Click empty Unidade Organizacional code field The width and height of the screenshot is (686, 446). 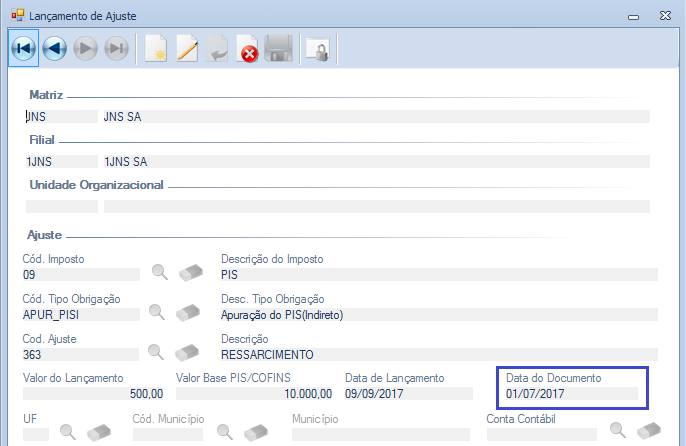[x=62, y=207]
